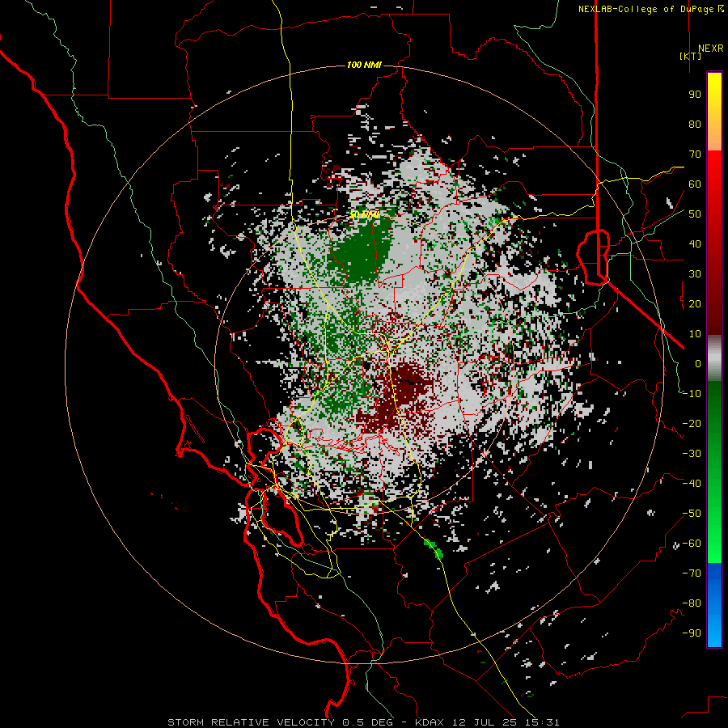Image resolution: width=728 pixels, height=728 pixels.
Task: Select the 10 value on the velocity scale
Action: click(x=695, y=334)
